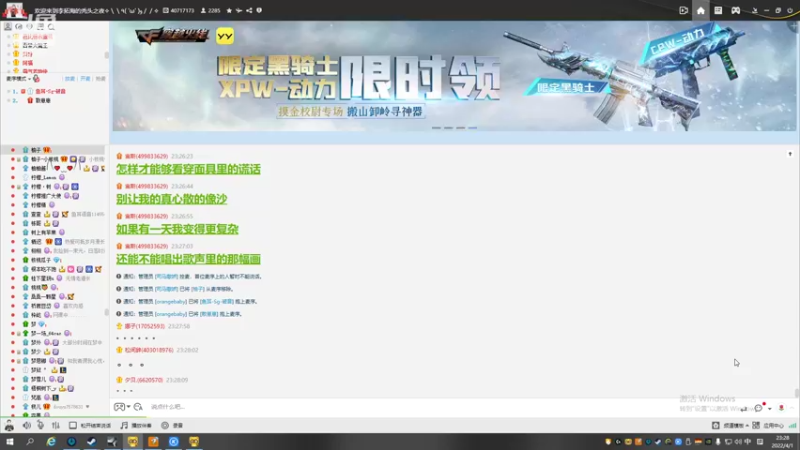Open the mic queue mode dropdown
The image size is (800, 450).
click(x=18, y=79)
